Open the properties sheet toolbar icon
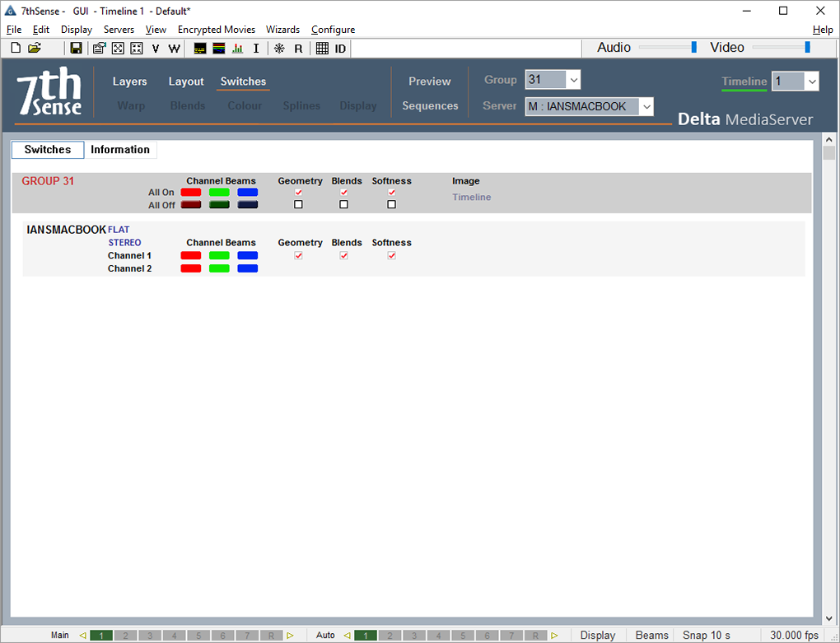Image resolution: width=840 pixels, height=643 pixels. pyautogui.click(x=99, y=49)
